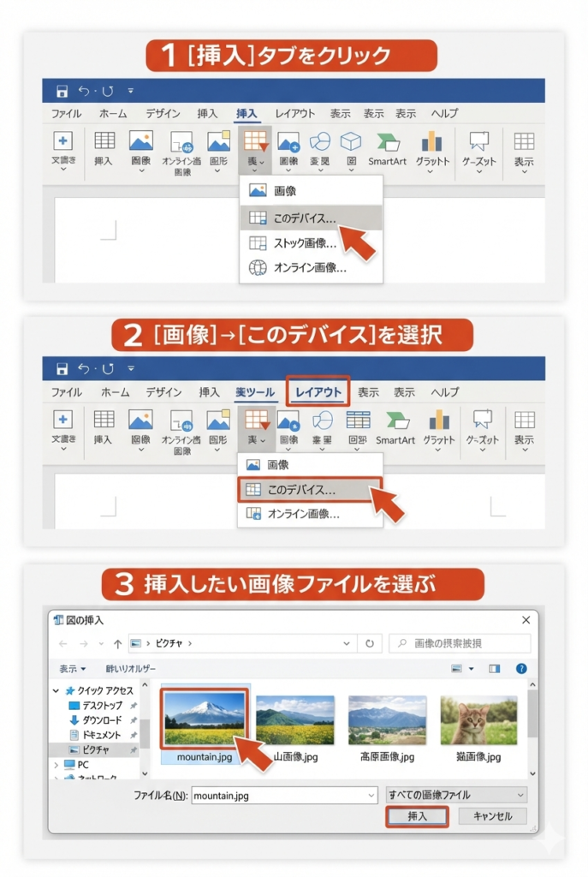Select ピクチャ in the navigation tree
This screenshot has height=877, width=588.
pyautogui.click(x=95, y=749)
